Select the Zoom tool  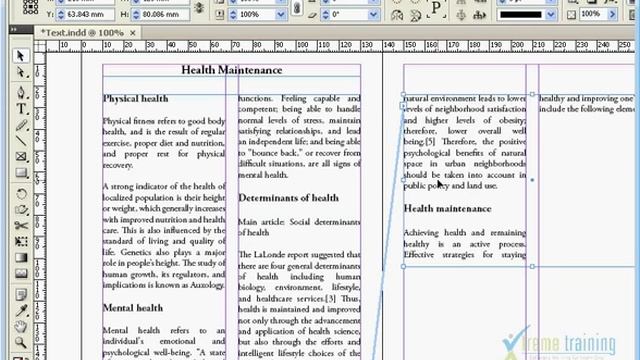click(x=20, y=343)
